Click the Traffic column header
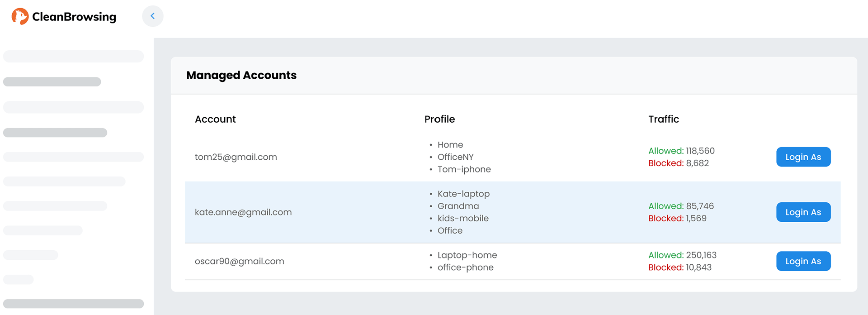 [663, 119]
